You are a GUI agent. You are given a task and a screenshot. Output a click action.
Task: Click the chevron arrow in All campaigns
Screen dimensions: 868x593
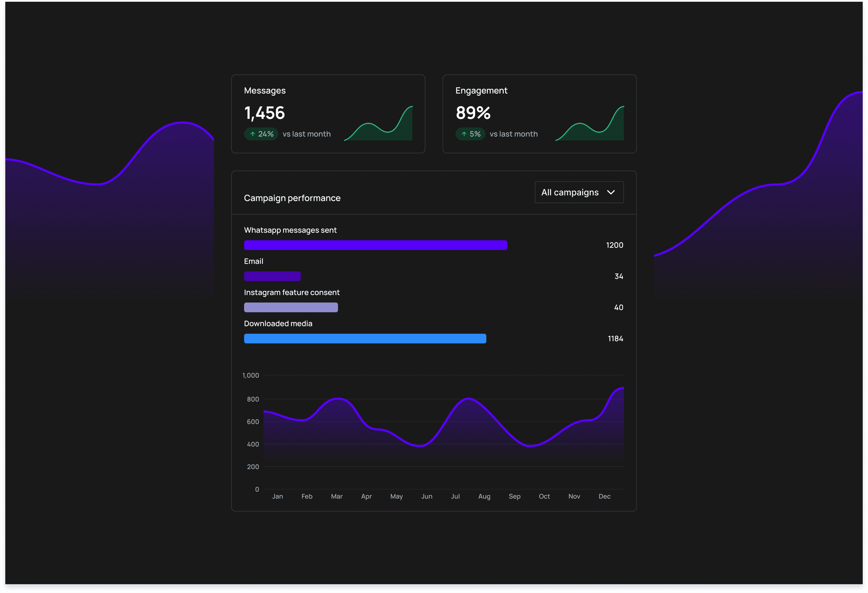611,192
